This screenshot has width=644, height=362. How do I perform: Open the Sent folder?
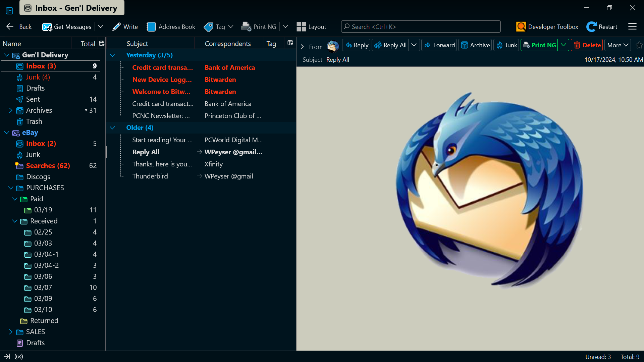51,99
